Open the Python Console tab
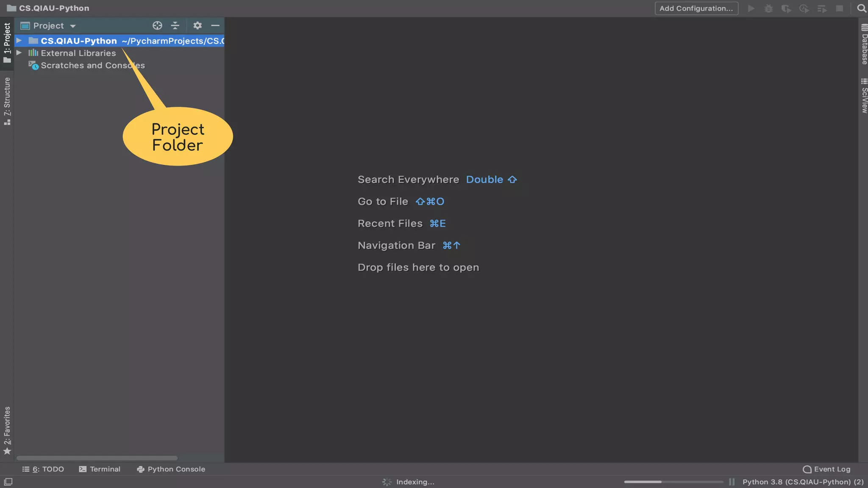This screenshot has height=488, width=868. (x=171, y=469)
